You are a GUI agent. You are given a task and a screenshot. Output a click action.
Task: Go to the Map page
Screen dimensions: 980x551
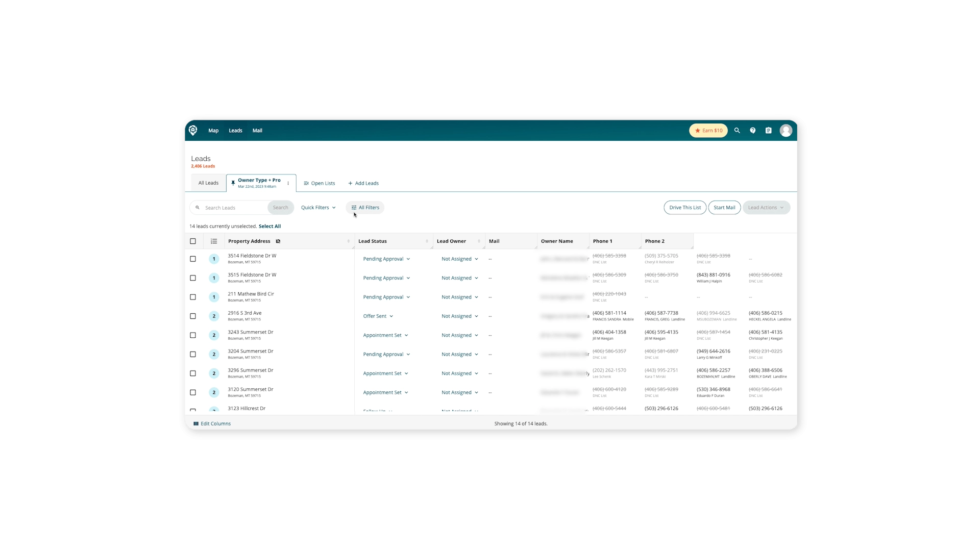213,131
